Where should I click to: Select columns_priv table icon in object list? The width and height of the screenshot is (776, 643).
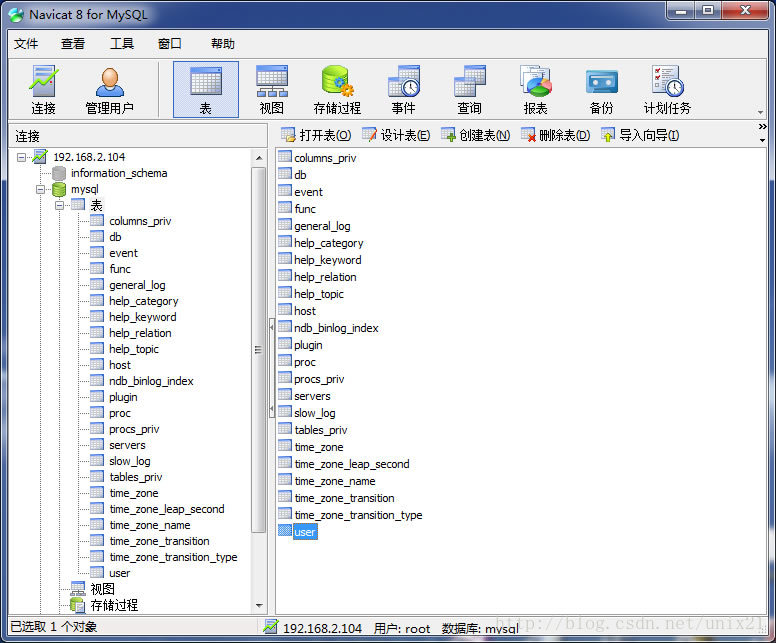(x=285, y=157)
